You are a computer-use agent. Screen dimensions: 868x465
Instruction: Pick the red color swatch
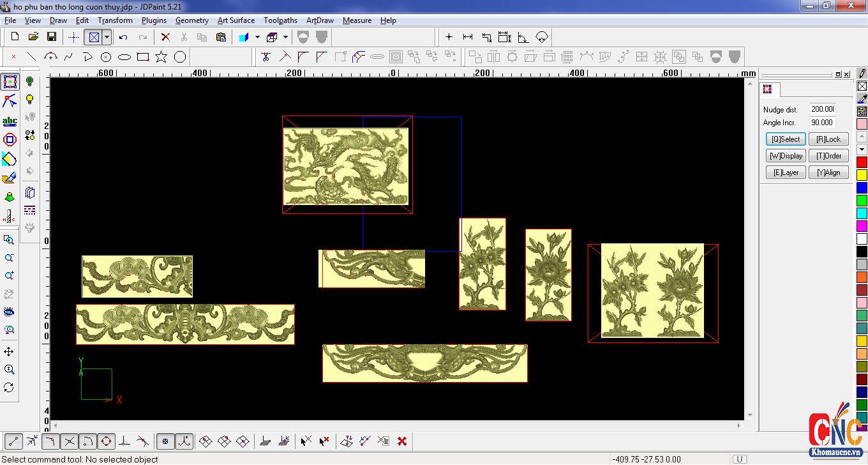tap(862, 162)
